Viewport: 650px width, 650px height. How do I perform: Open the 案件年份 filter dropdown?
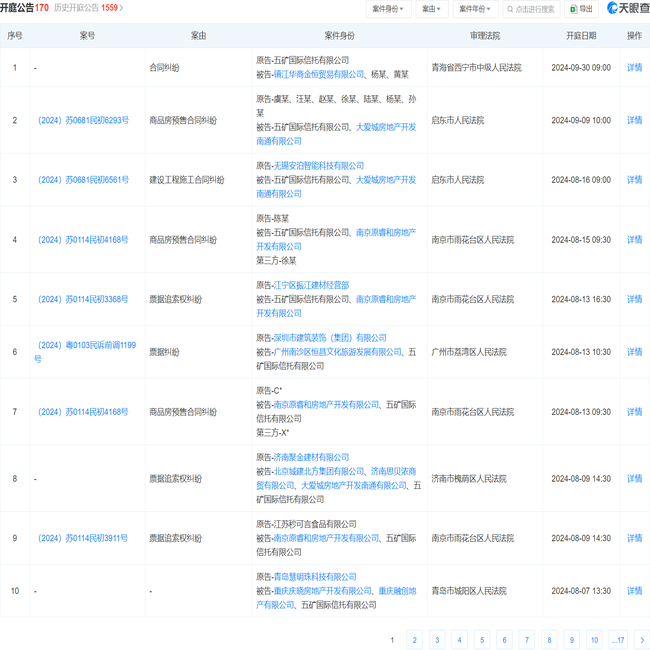[x=475, y=9]
